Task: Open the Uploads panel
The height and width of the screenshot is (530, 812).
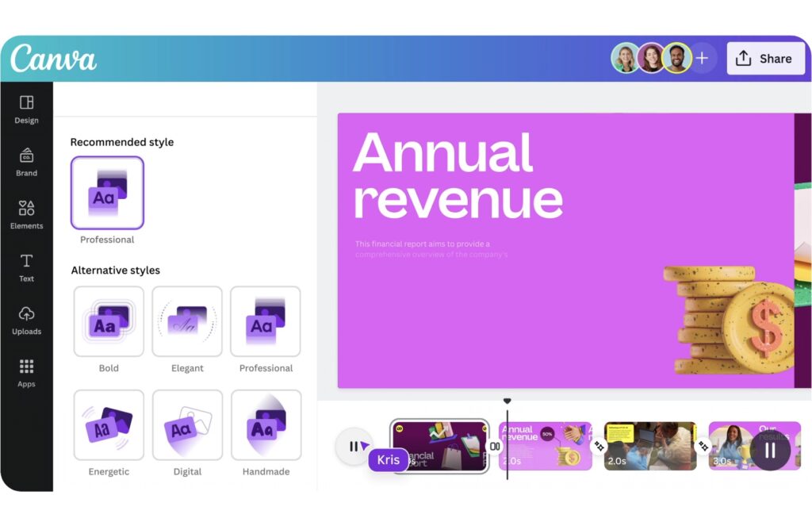Action: [26, 321]
